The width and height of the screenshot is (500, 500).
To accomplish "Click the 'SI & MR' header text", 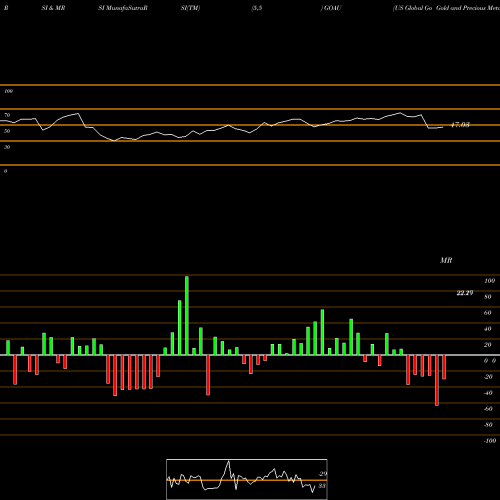I will [53, 8].
